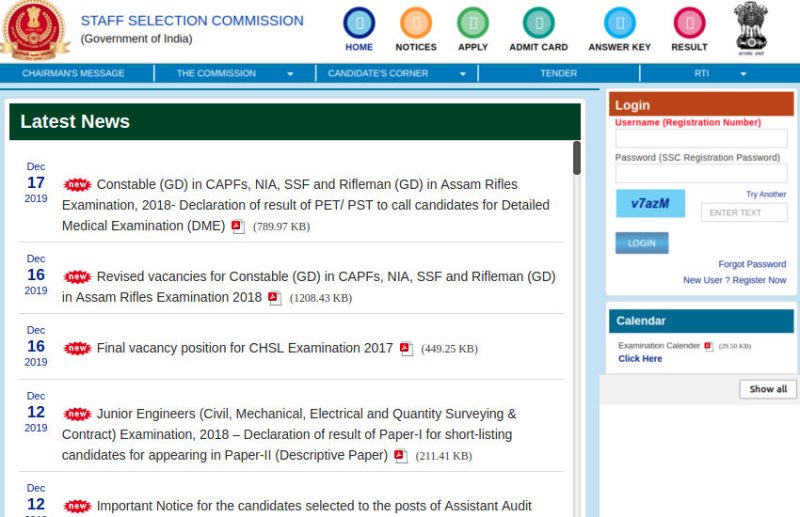The image size is (800, 517).
Task: Open Examination Calender PDF icon
Action: point(708,346)
